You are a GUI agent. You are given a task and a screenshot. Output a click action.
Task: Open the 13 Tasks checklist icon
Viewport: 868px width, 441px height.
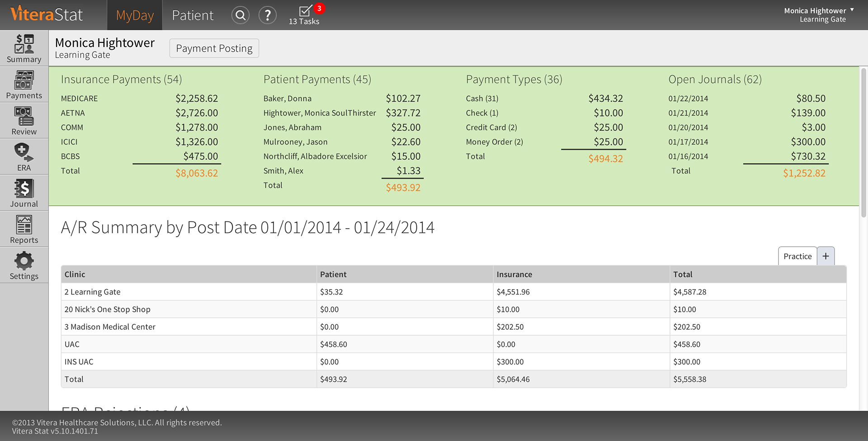304,15
